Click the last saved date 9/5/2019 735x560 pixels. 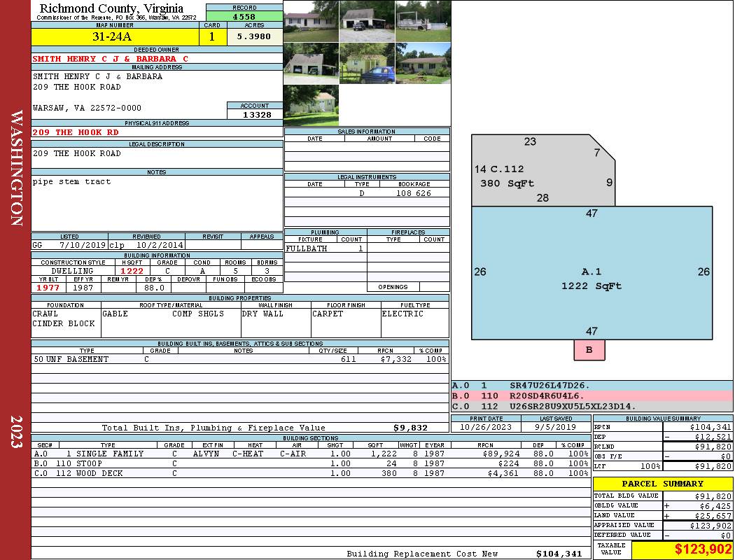click(556, 427)
